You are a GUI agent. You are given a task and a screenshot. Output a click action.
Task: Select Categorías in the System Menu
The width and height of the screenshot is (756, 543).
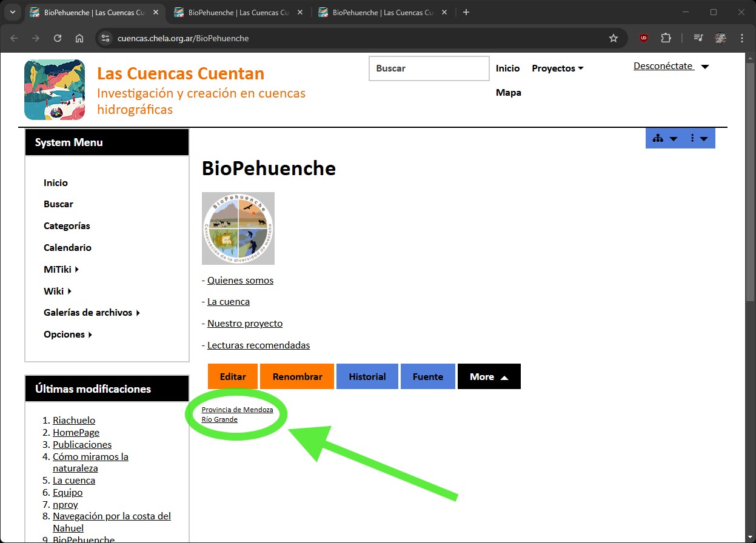click(67, 225)
